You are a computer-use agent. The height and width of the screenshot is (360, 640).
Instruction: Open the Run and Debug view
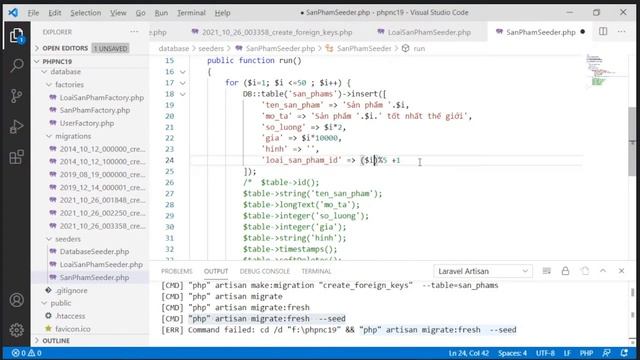click(x=16, y=127)
